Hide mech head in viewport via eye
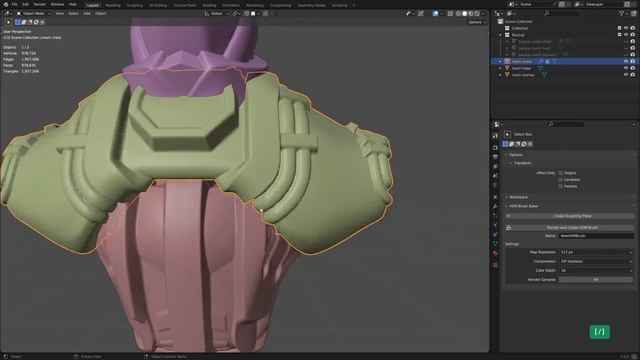 [626, 68]
